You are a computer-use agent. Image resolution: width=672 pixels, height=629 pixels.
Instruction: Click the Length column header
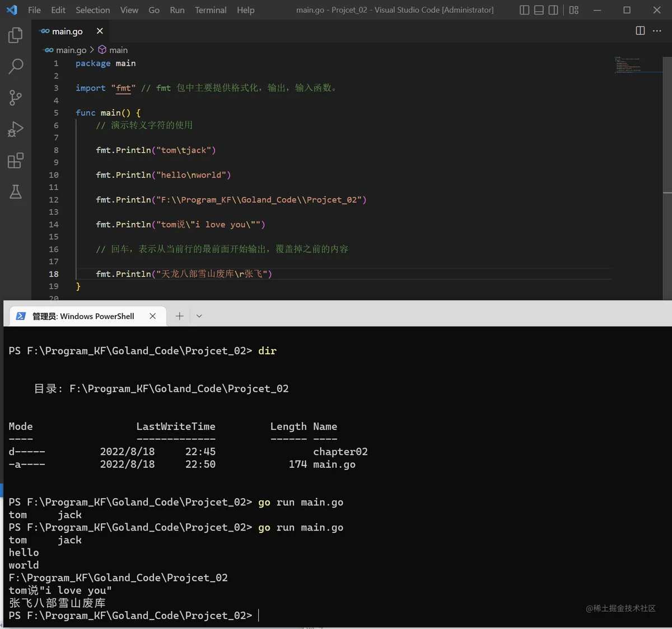[x=288, y=426]
